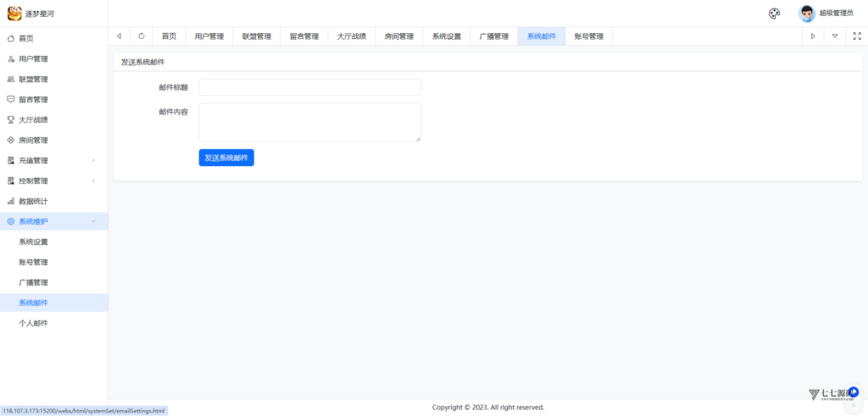Click the icon beside 控制管理

(10, 181)
